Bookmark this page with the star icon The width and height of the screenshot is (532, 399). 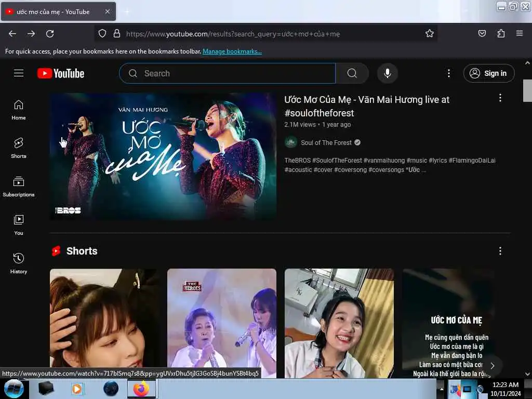[430, 33]
